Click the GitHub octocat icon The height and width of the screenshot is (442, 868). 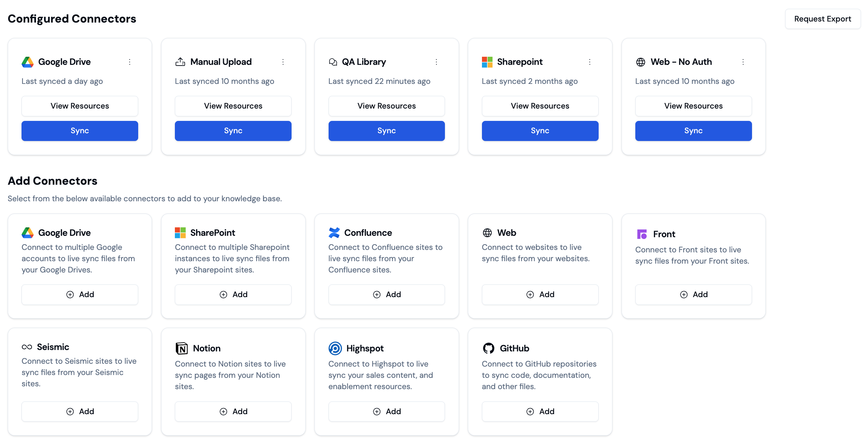tap(488, 348)
